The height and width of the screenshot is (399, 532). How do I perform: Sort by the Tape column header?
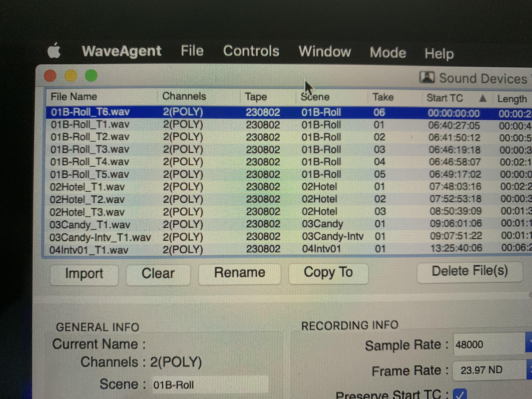click(256, 97)
